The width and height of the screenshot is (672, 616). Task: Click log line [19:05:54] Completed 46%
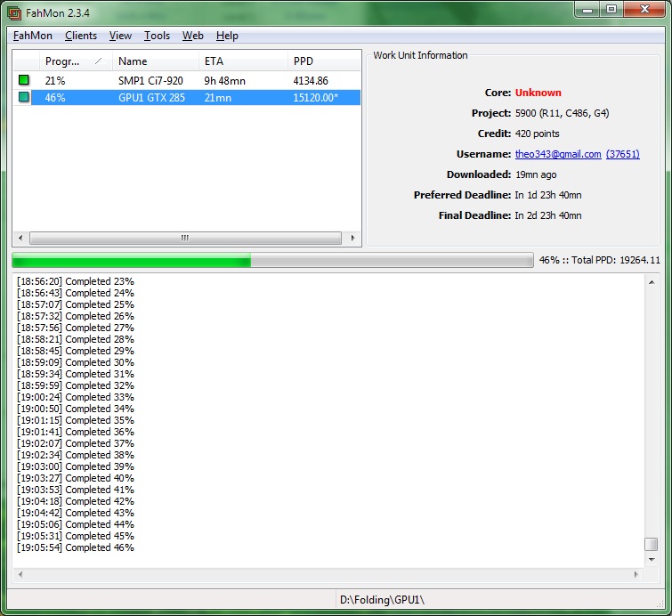pyautogui.click(x=76, y=547)
